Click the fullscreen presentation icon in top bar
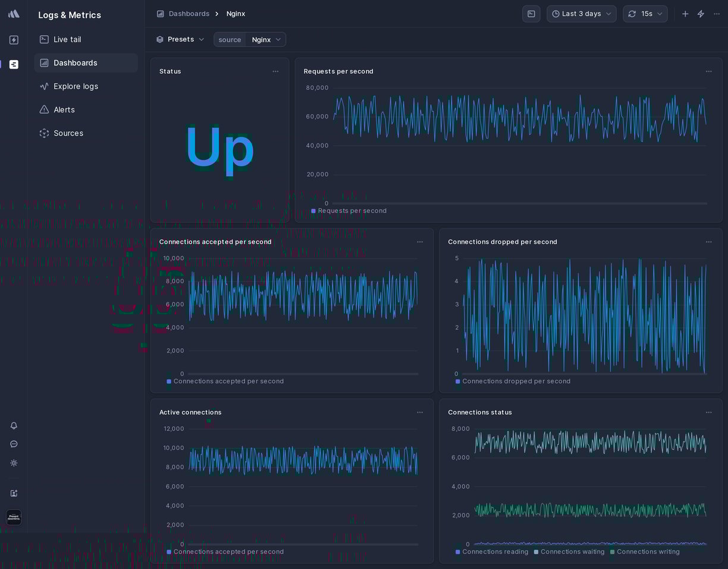 [x=531, y=14]
